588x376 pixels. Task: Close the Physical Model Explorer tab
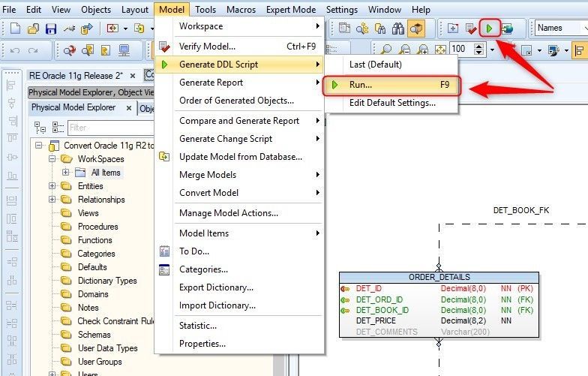tap(129, 108)
